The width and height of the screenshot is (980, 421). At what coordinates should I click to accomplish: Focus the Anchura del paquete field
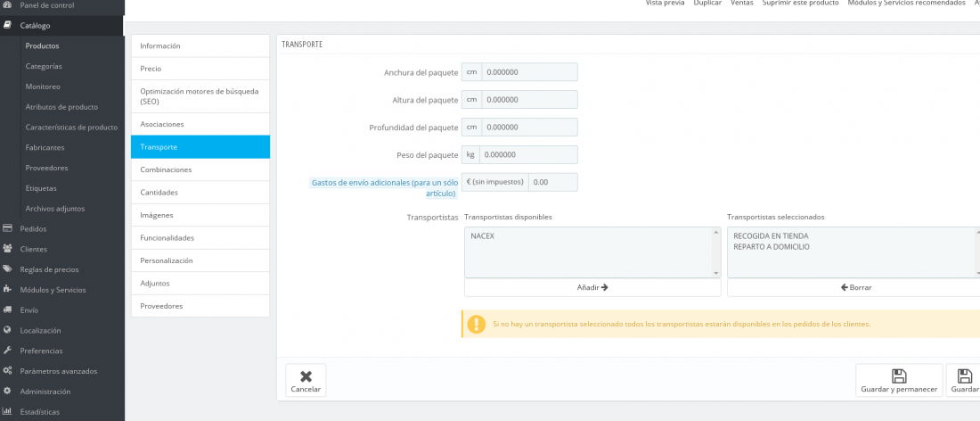[529, 72]
